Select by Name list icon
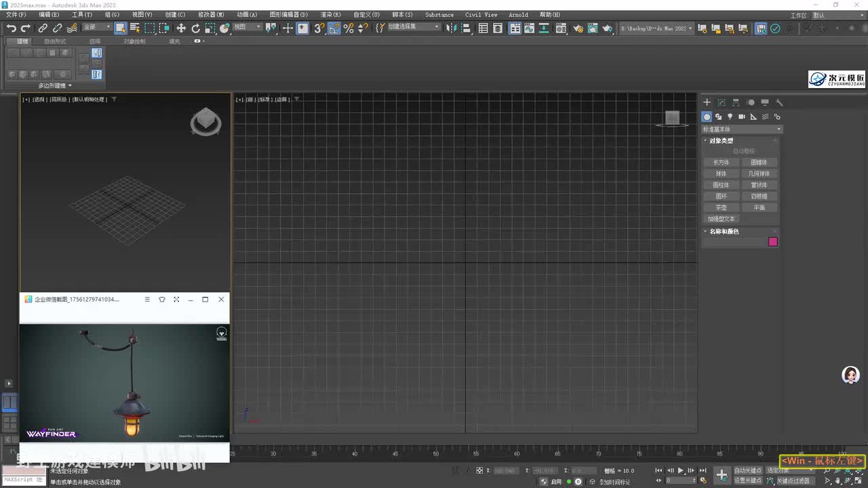This screenshot has width=868, height=488. [135, 28]
